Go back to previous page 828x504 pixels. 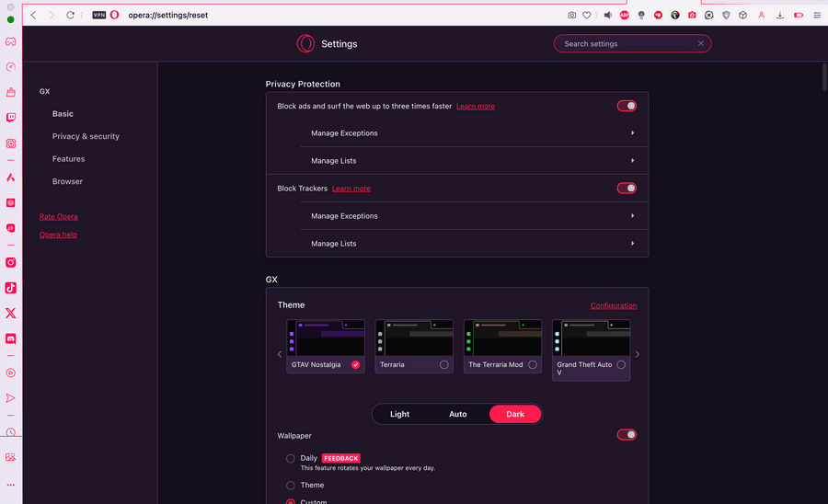(33, 15)
